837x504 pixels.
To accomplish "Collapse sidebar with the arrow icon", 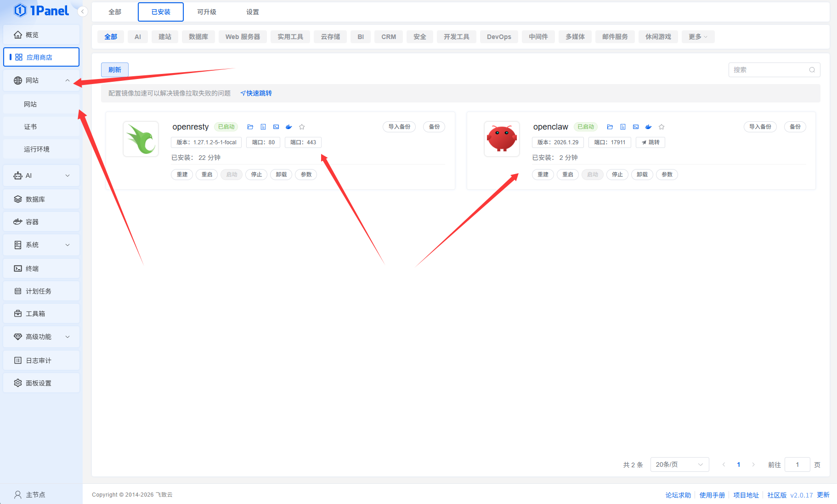I will [x=83, y=11].
